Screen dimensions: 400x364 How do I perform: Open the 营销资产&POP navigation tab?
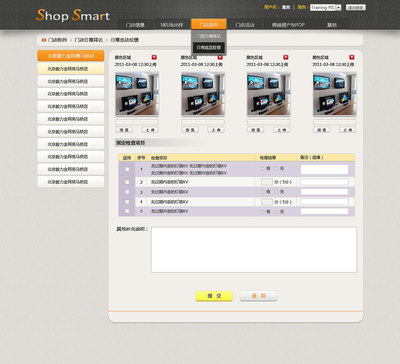point(288,25)
